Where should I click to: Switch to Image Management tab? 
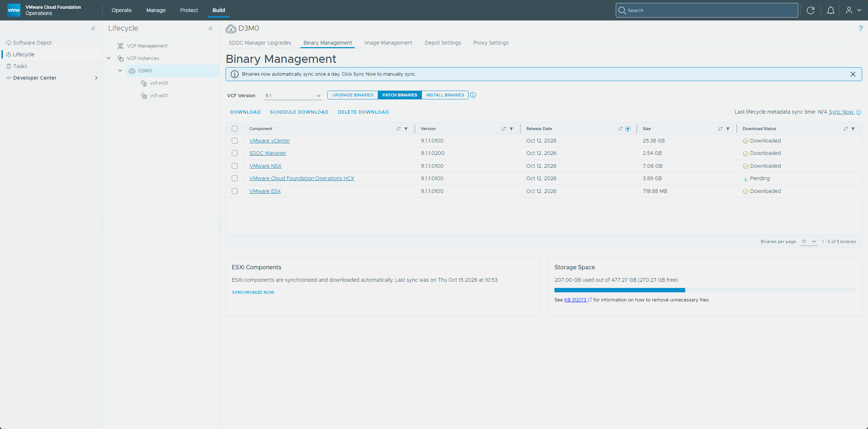pos(388,43)
